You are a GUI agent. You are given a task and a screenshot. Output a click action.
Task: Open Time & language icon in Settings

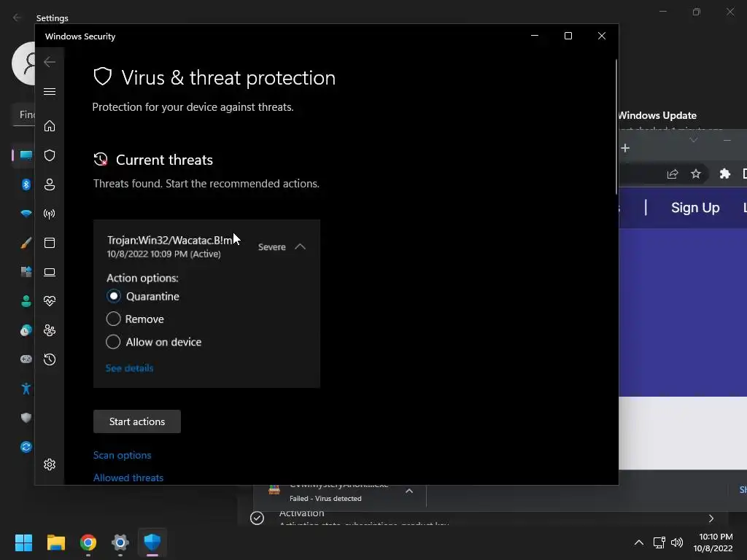pos(26,330)
